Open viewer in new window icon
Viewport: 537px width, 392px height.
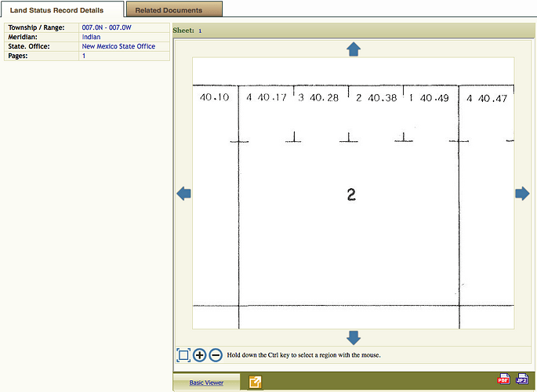coord(255,382)
